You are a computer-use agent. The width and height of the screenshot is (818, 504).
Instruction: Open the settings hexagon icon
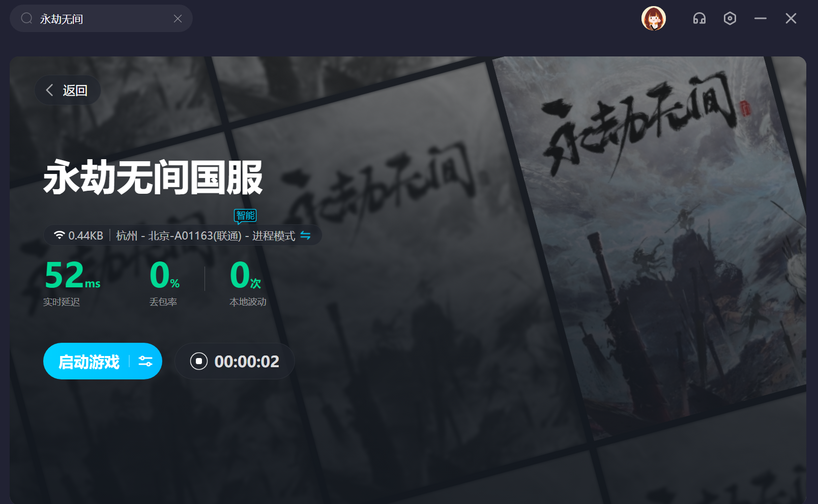(730, 19)
